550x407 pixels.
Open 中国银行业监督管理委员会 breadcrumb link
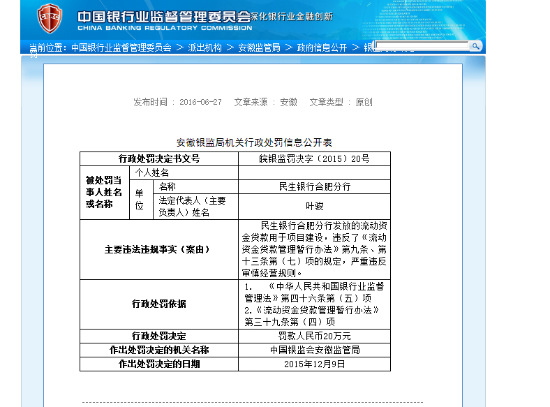(121, 47)
